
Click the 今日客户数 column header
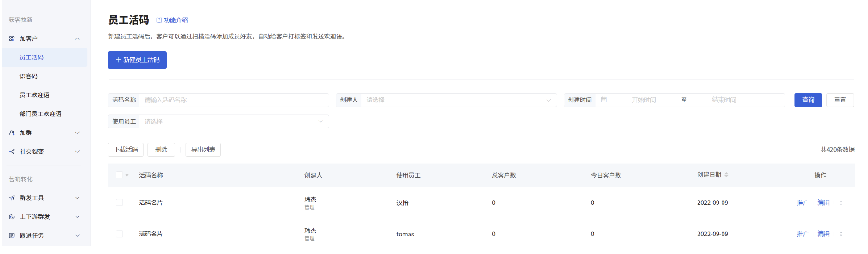click(606, 175)
